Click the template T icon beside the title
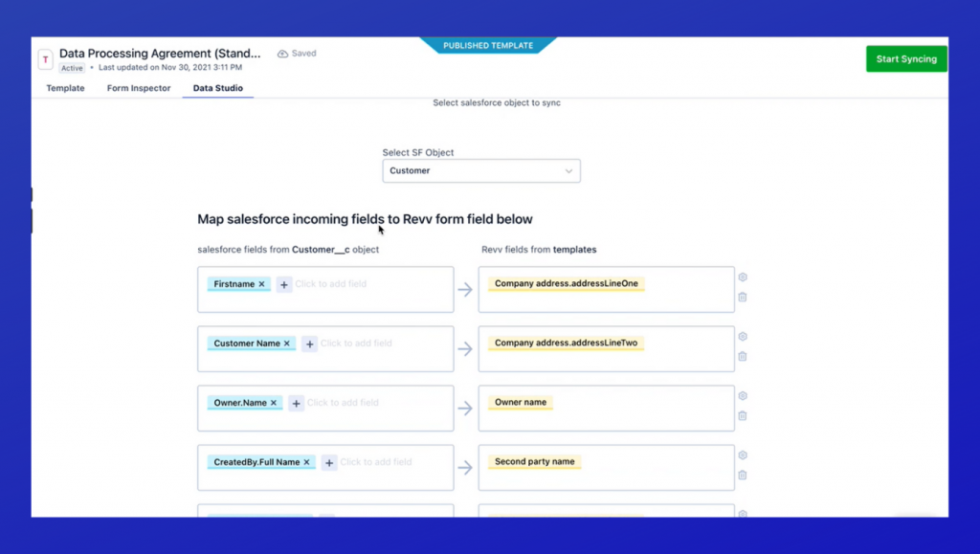 tap(45, 60)
